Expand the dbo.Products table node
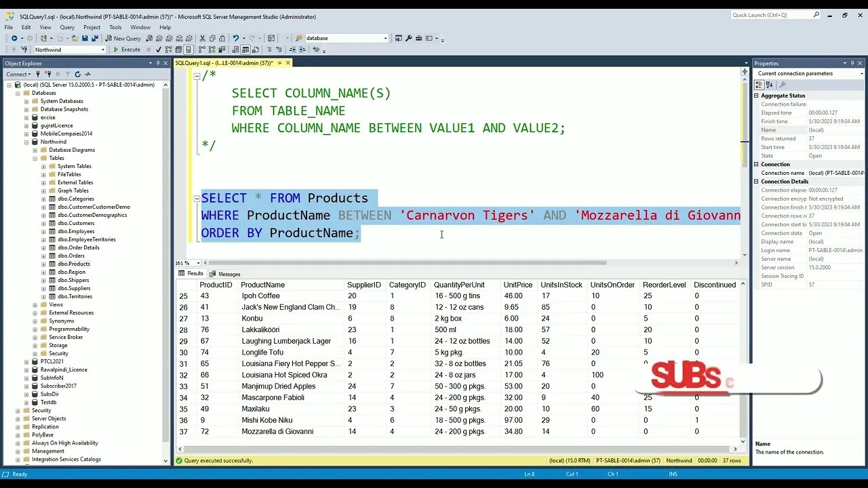 pyautogui.click(x=43, y=264)
